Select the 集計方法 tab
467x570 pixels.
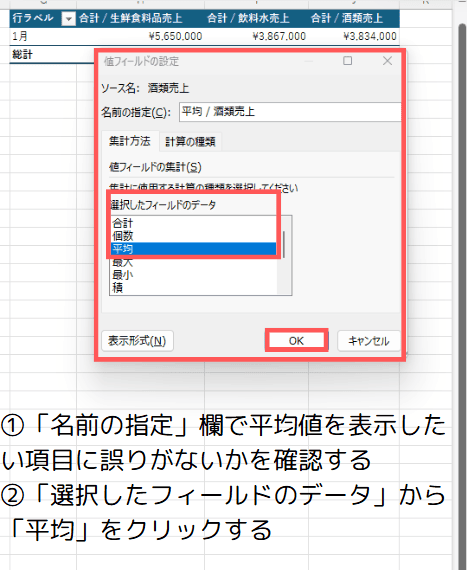point(130,141)
